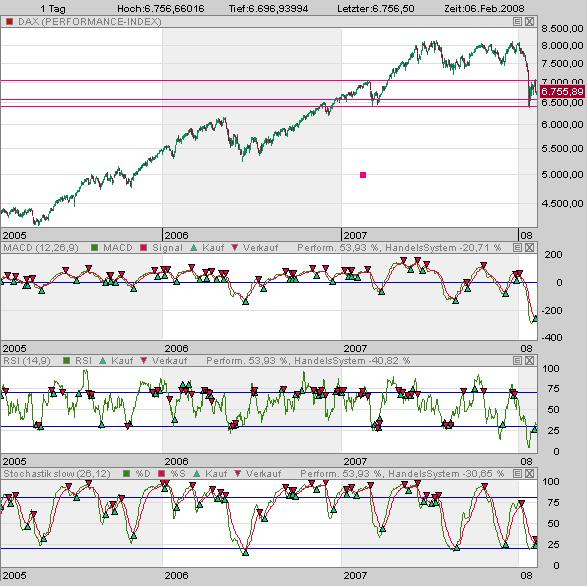This screenshot has height=586, width=587.
Task: Click the 2007 label on the DAX time axis
Action: tap(355, 236)
